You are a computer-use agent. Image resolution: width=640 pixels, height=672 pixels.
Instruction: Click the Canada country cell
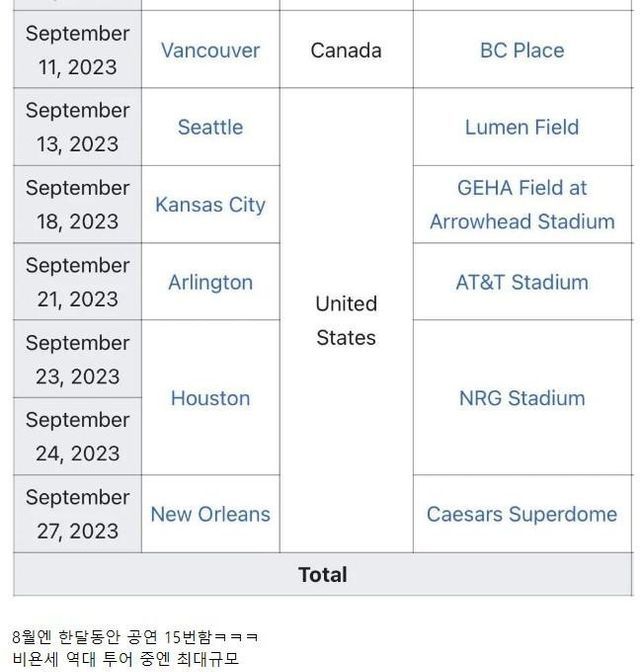346,50
